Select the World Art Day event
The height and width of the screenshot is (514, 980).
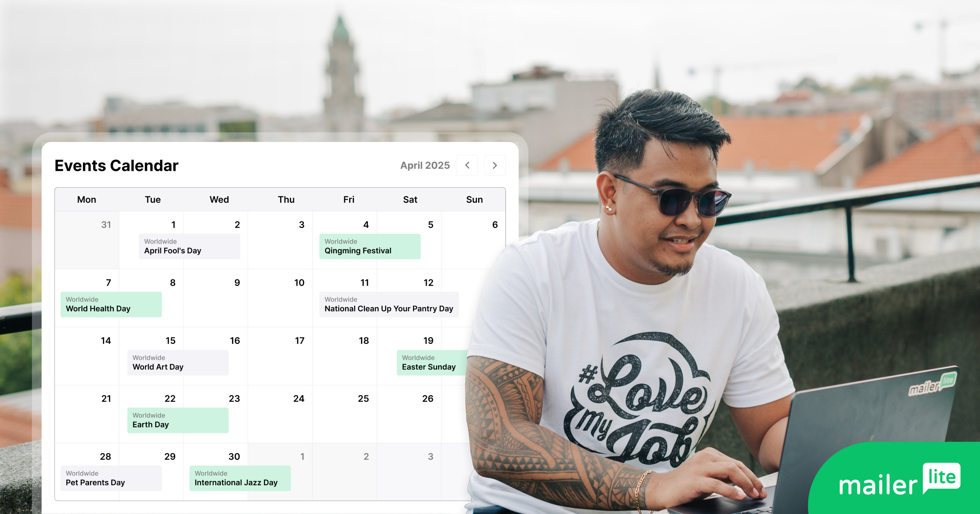[177, 363]
